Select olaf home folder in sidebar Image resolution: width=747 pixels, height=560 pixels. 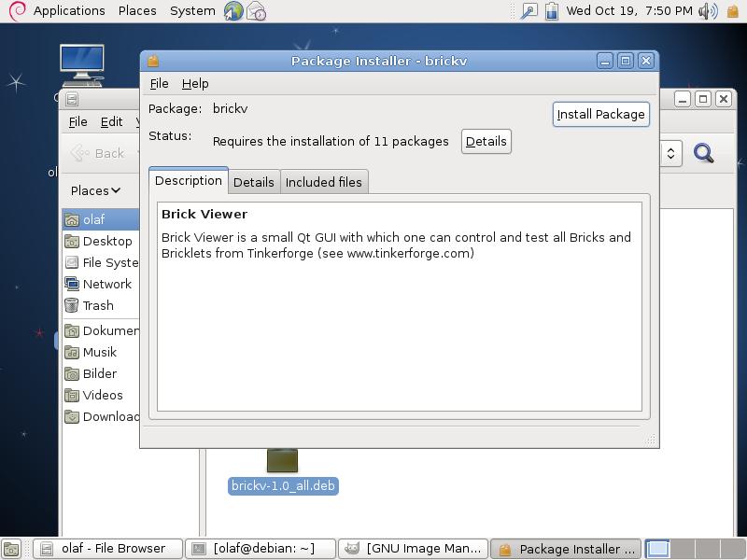point(101,219)
